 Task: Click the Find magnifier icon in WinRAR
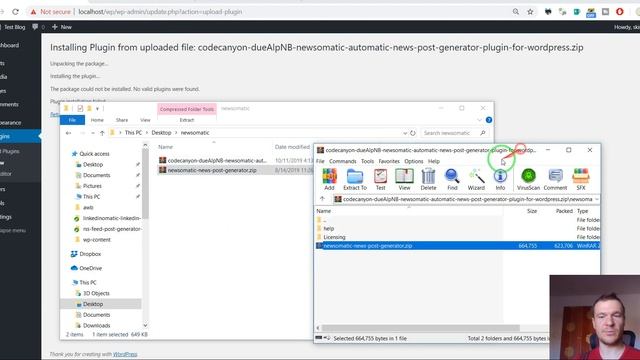452,179
